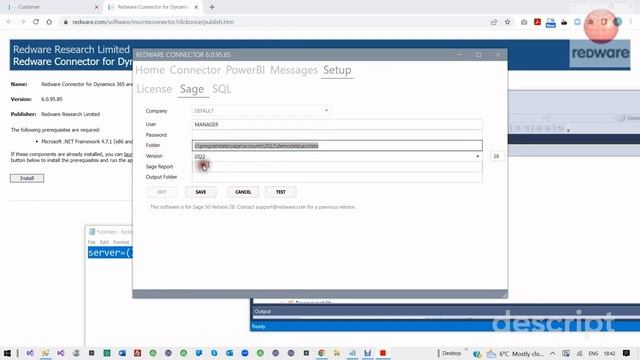Open the red square app in taskbar
The image size is (640, 360).
[x=383, y=353]
